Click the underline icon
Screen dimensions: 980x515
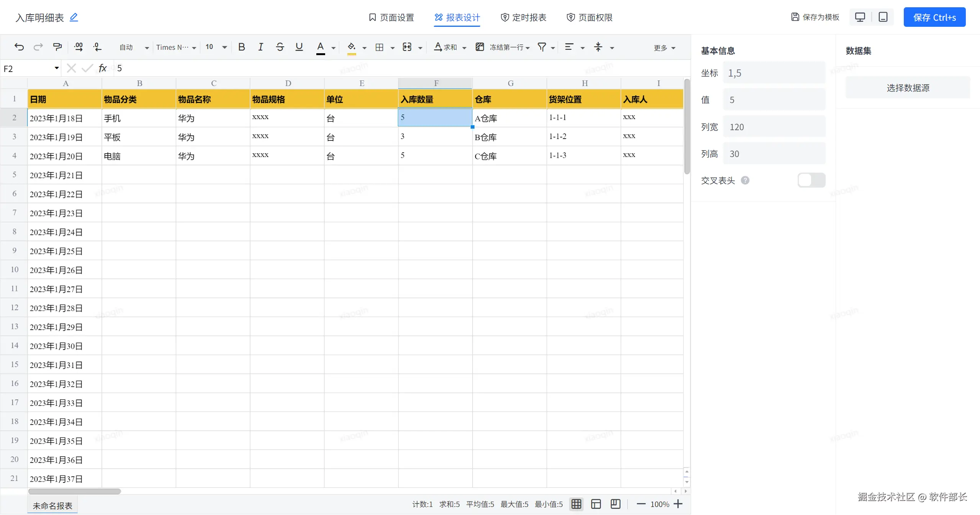[299, 47]
